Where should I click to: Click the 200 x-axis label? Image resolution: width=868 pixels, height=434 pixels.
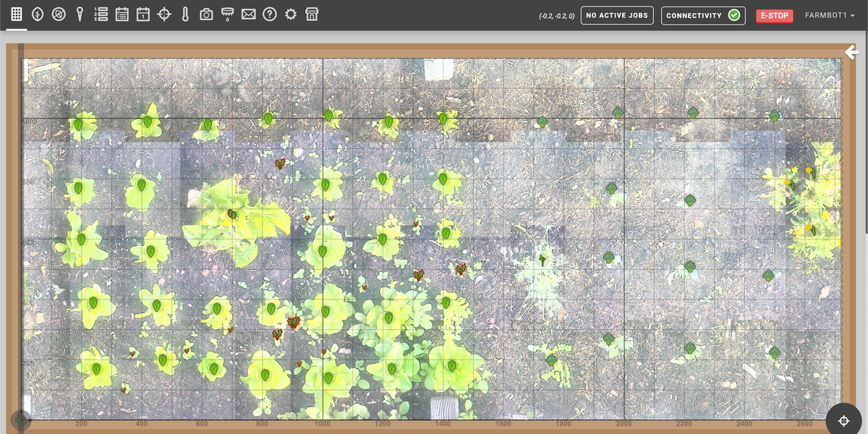point(81,425)
